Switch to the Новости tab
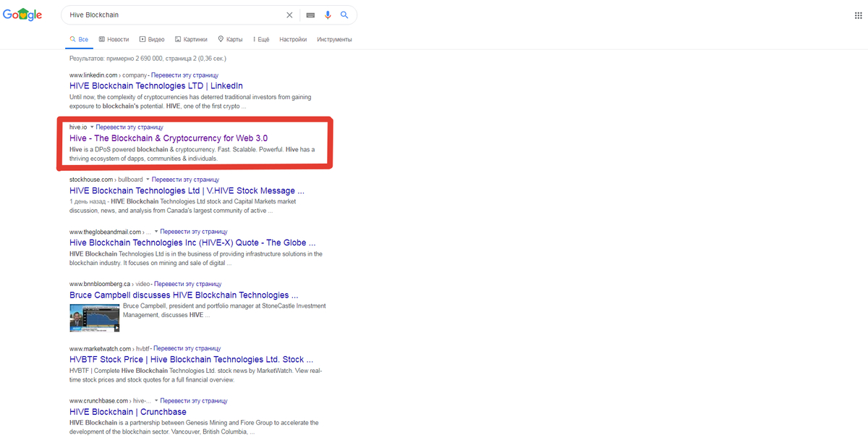Screen dimensions: 868x441 114,39
